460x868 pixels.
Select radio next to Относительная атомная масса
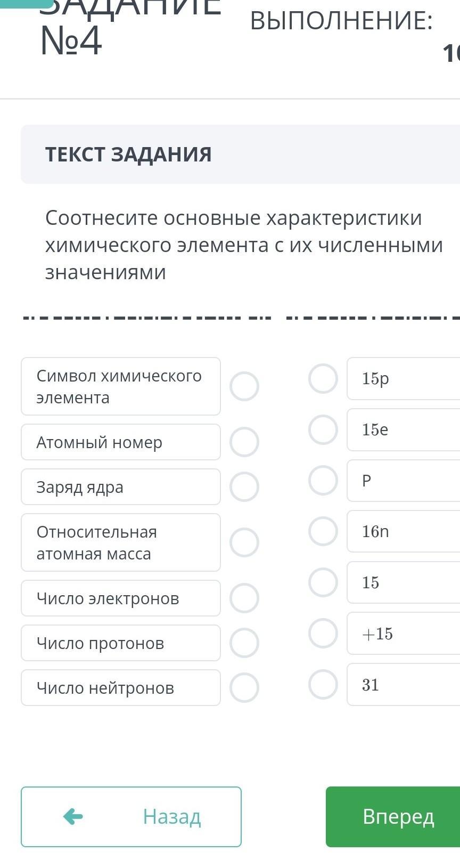point(244,542)
